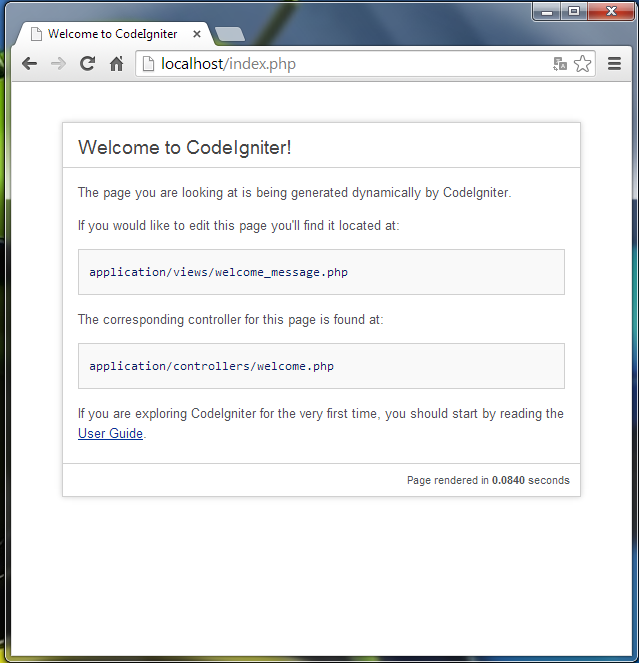Click the Page rendered in 0.0840 seconds text

click(488, 480)
